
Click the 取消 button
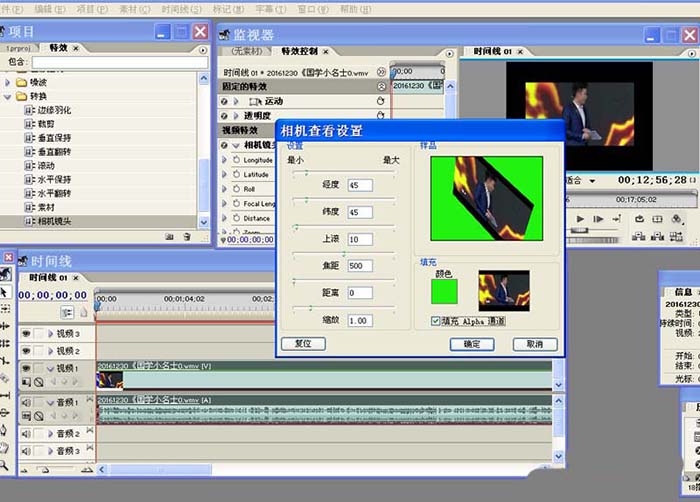click(x=535, y=344)
